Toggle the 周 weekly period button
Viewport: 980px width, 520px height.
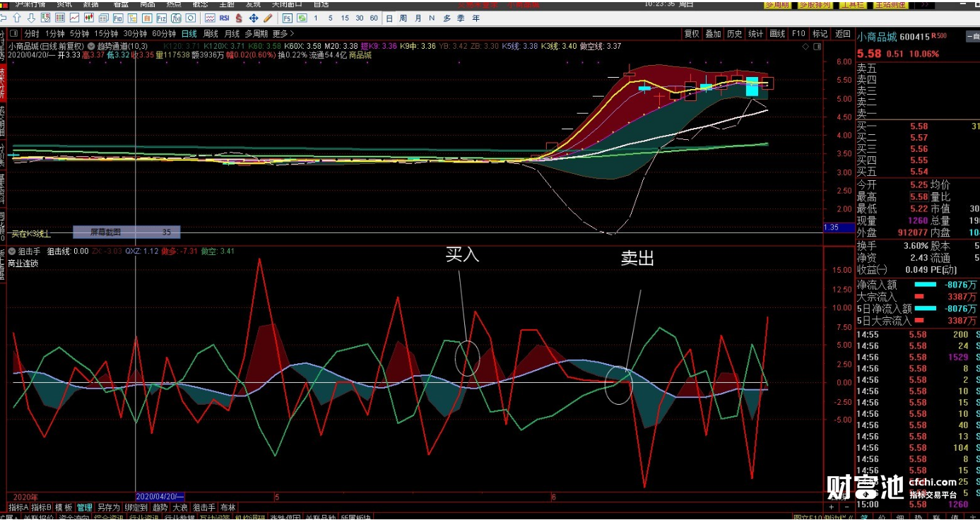point(403,18)
